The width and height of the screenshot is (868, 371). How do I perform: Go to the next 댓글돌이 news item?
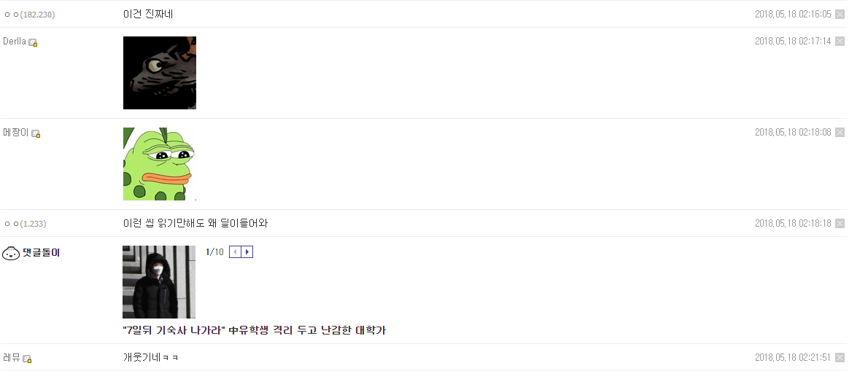click(x=247, y=252)
